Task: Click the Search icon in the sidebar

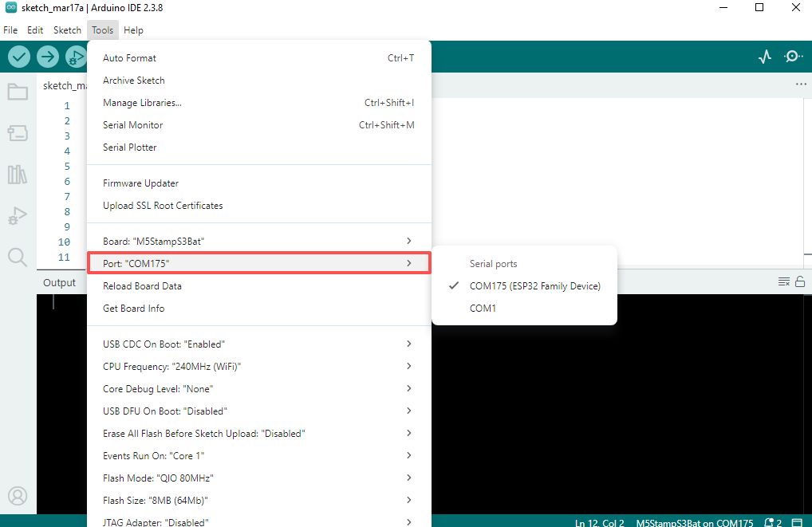Action: pyautogui.click(x=18, y=257)
